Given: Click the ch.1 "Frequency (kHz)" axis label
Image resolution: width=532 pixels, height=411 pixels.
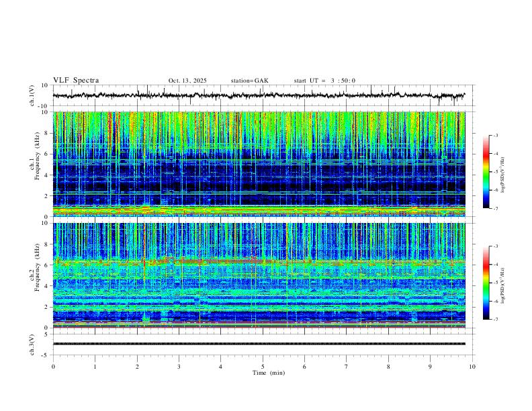Looking at the screenshot, I should 37,155.
